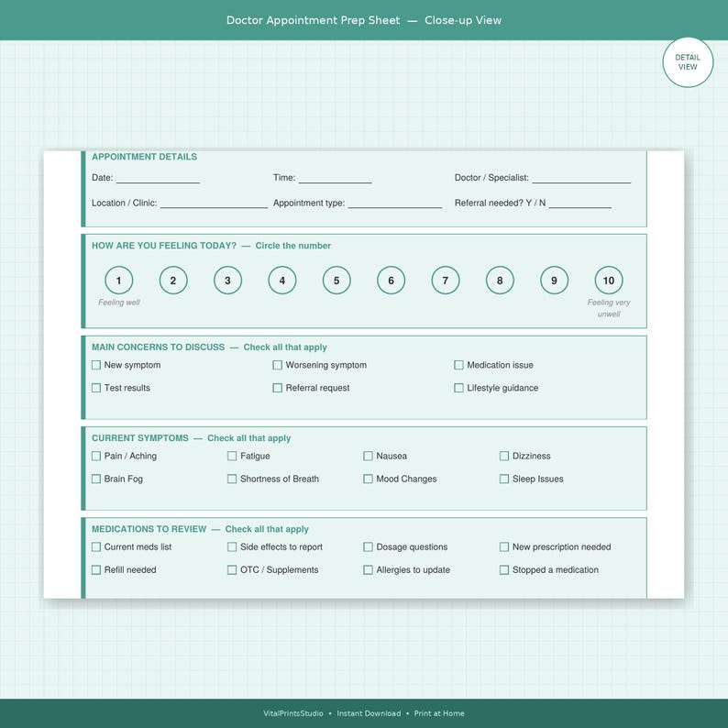728x728 pixels.
Task: Pick feeling rating 8
Action: click(500, 281)
